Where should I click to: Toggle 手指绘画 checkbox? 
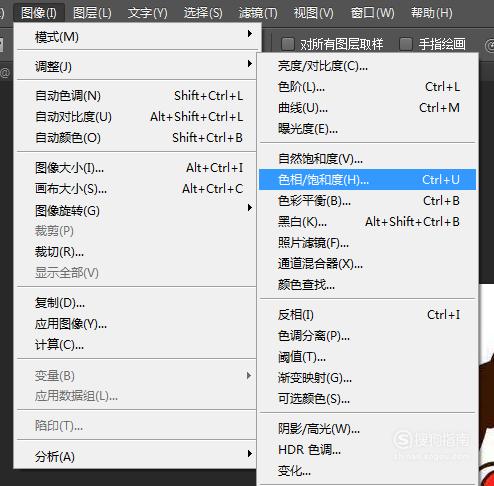406,44
